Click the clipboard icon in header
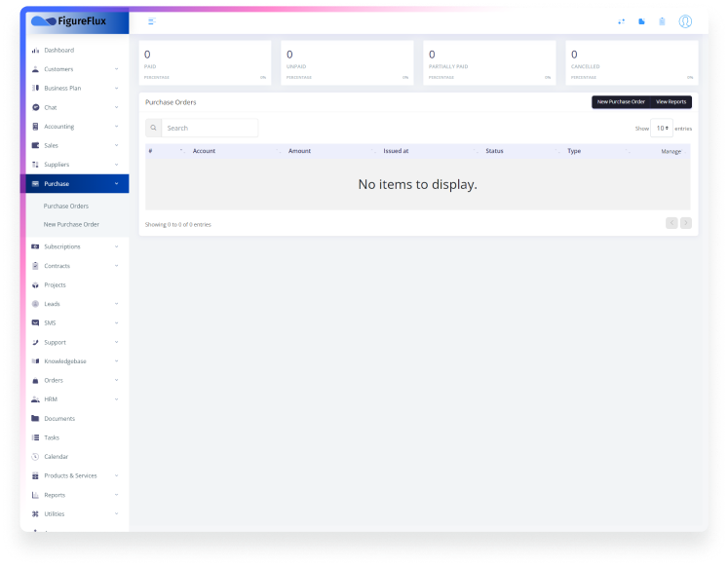The image size is (728, 566). point(662,21)
